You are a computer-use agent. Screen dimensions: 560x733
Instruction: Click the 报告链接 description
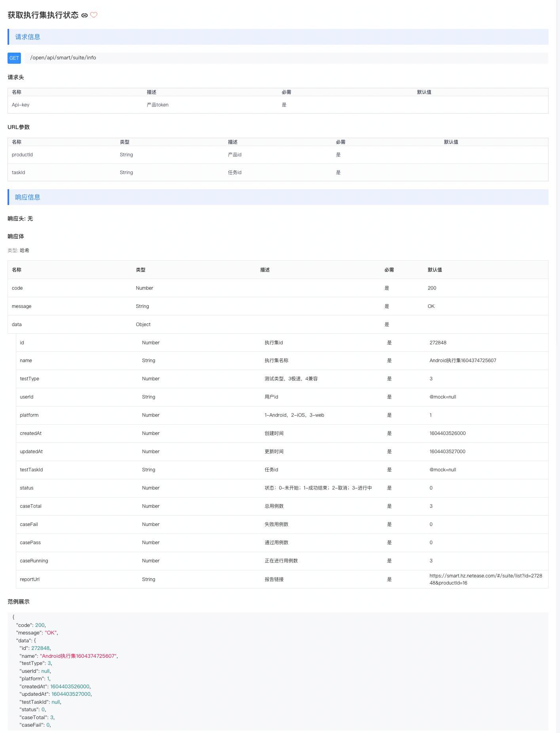(x=274, y=579)
